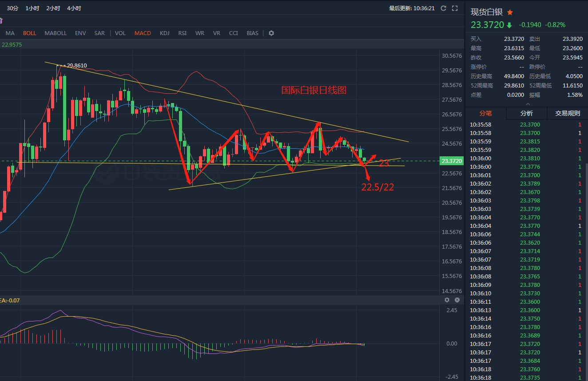Open indicator settings gear in toolbar

271,33
